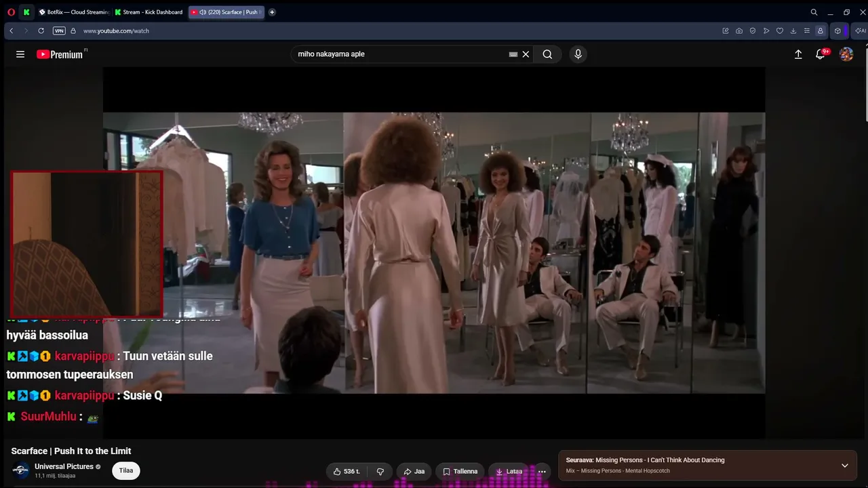
Task: Open Opera Easy Setup sliders
Action: coord(807,30)
